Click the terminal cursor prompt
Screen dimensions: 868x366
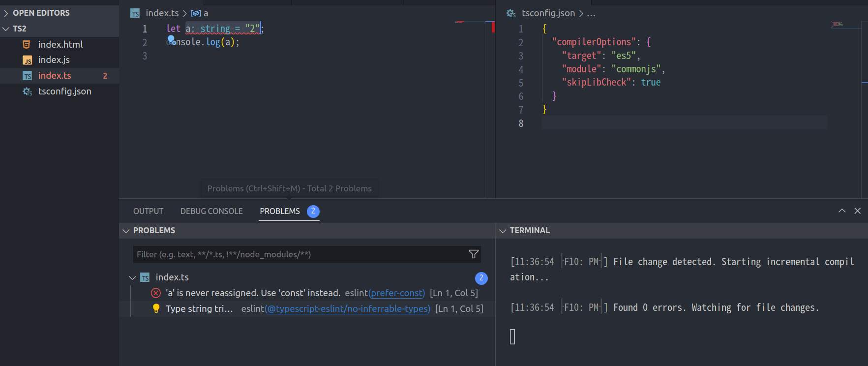tap(512, 337)
